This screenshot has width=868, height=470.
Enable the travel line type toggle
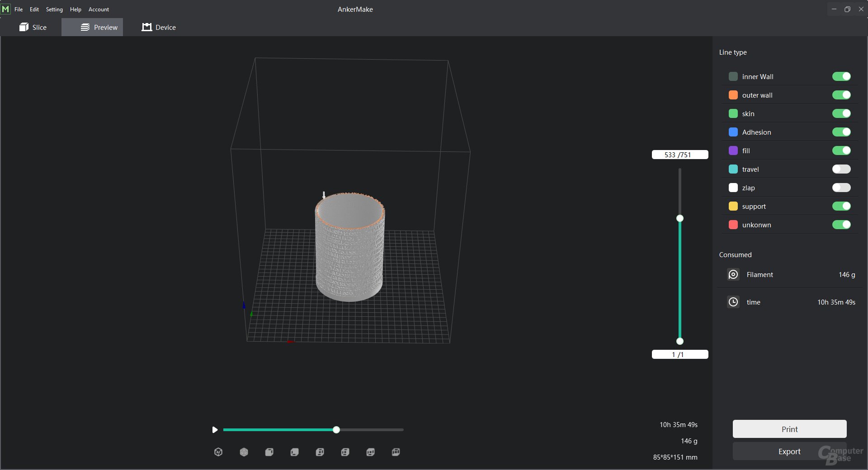tap(841, 169)
